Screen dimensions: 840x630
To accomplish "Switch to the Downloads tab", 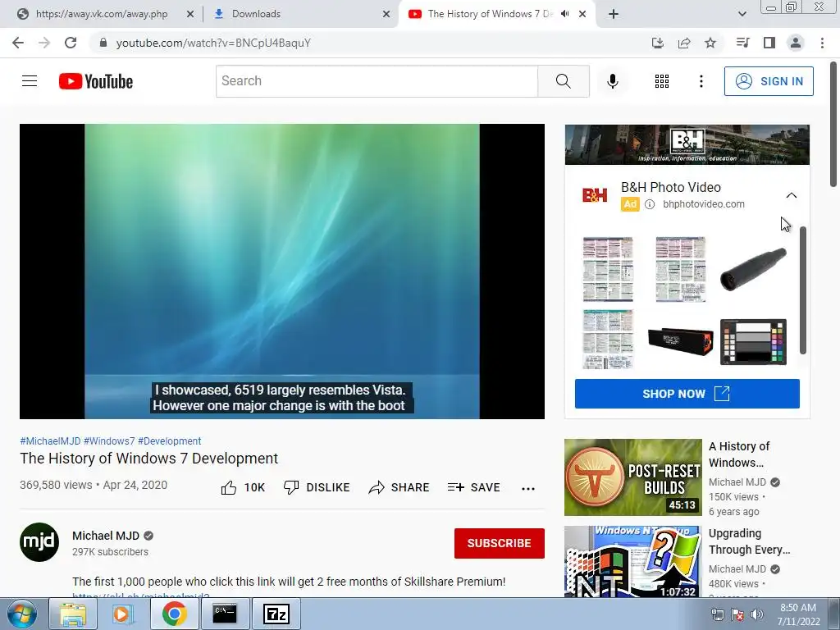I will [301, 14].
